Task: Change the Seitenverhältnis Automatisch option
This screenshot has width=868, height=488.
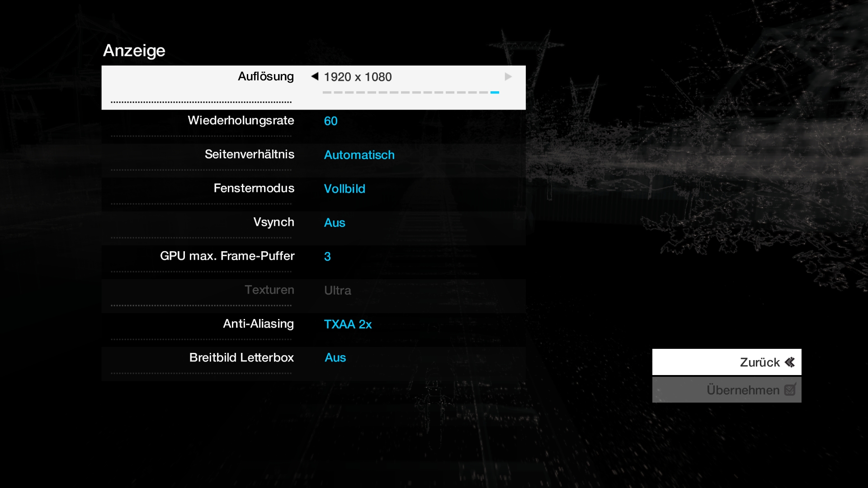Action: point(359,155)
